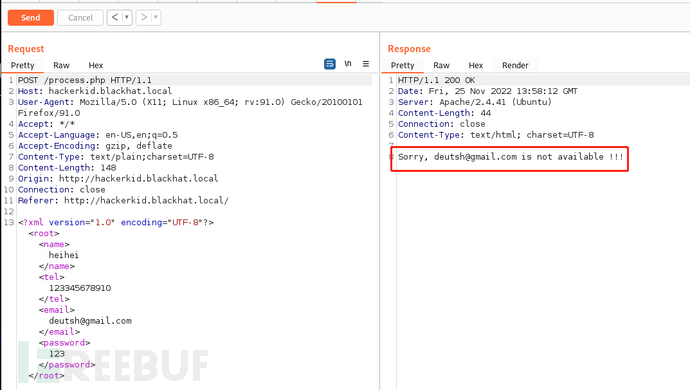Click the Content-Length: 148 header
This screenshot has height=390, width=690.
point(67,168)
